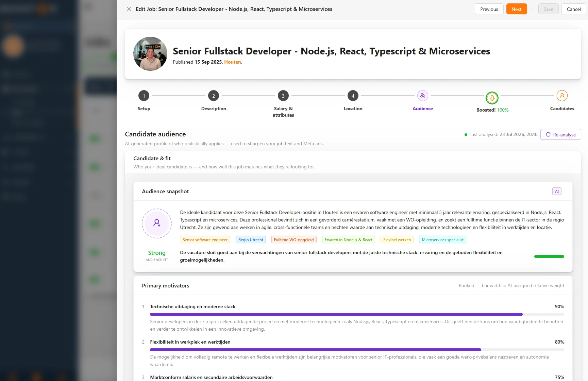Close the Edit Job panel with the X icon

[129, 9]
